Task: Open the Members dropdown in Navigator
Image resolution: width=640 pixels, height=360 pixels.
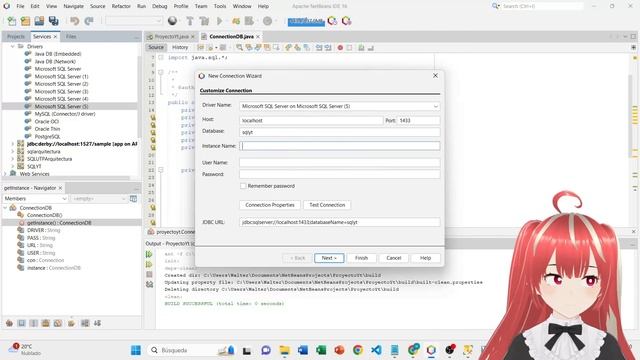Action: 36,198
